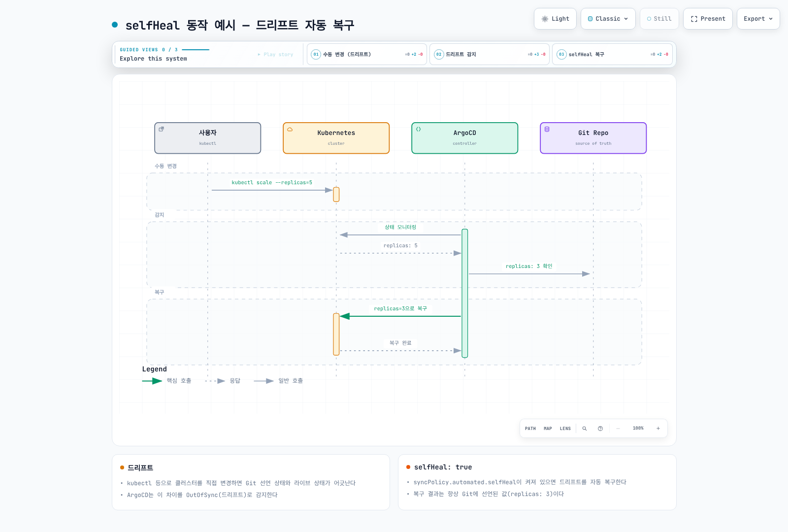
Task: Click the sun icon in Light button
Action: click(x=545, y=19)
